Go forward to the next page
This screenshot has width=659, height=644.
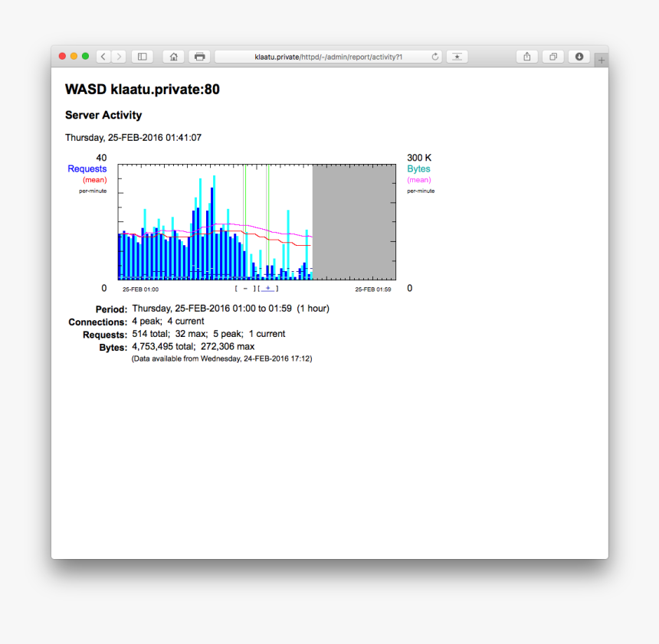pos(118,57)
